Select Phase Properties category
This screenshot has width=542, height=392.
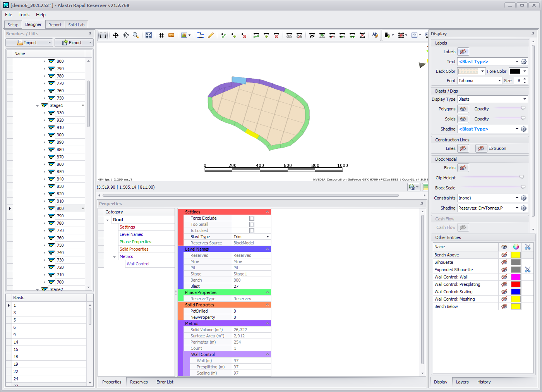coord(135,242)
